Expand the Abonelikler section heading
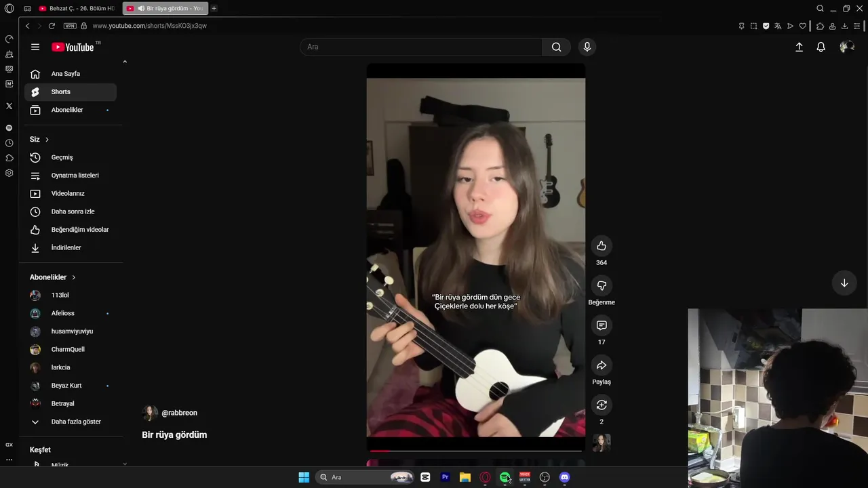 53,277
